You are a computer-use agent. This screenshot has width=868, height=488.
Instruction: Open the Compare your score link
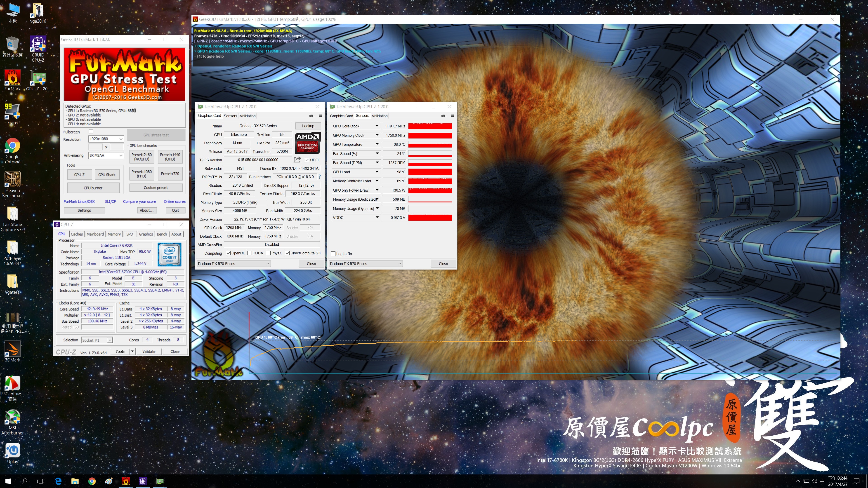[139, 201]
